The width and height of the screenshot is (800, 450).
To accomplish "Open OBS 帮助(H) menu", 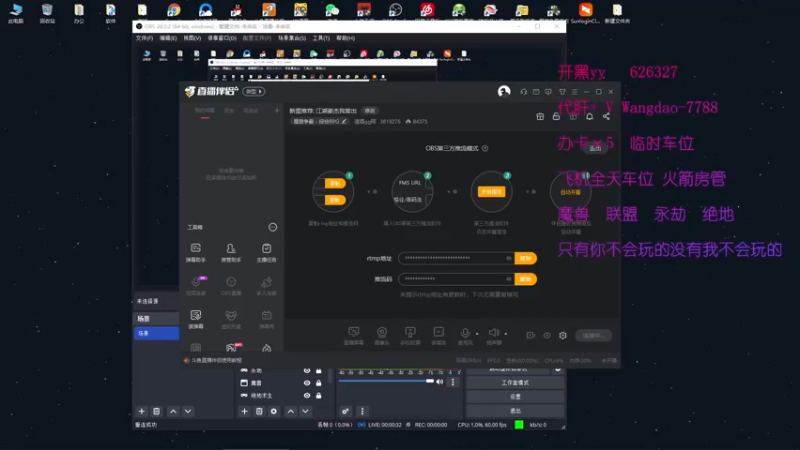I will coord(345,38).
